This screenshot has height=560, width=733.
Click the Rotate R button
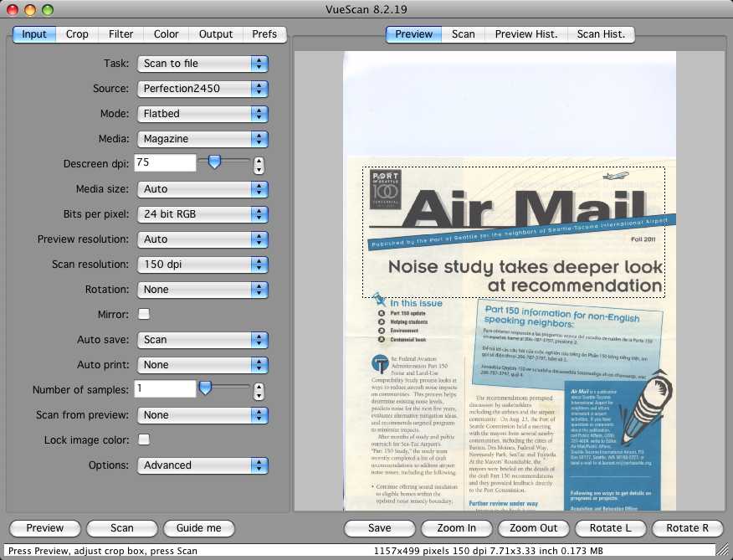point(687,528)
